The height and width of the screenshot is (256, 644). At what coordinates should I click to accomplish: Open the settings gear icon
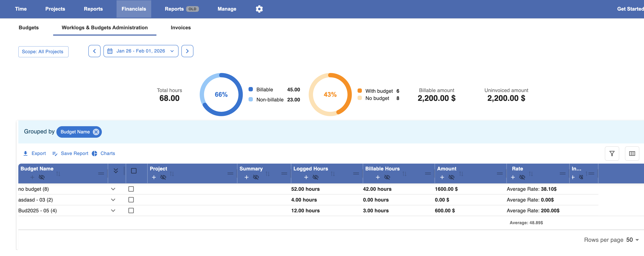click(x=259, y=9)
